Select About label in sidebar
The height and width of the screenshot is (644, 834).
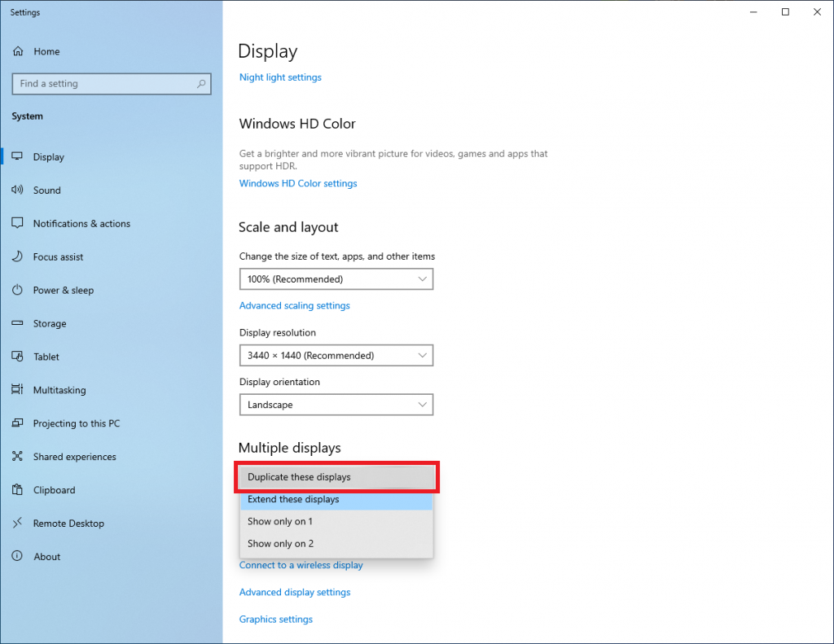click(46, 557)
